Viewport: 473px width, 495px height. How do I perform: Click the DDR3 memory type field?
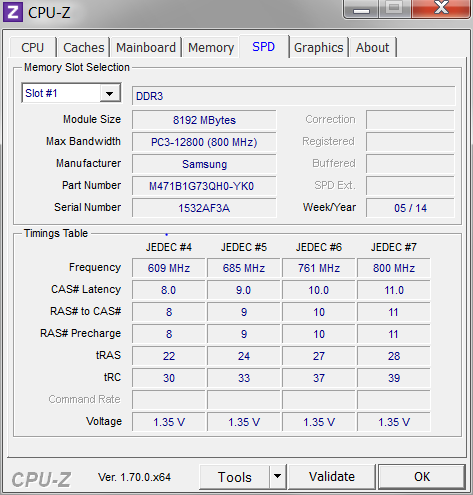tap(293, 96)
